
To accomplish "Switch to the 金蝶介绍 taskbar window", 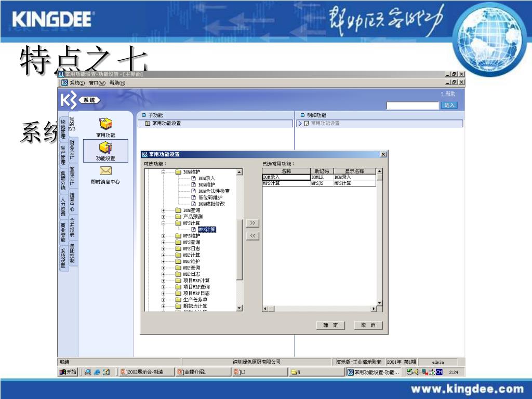I will pos(204,372).
